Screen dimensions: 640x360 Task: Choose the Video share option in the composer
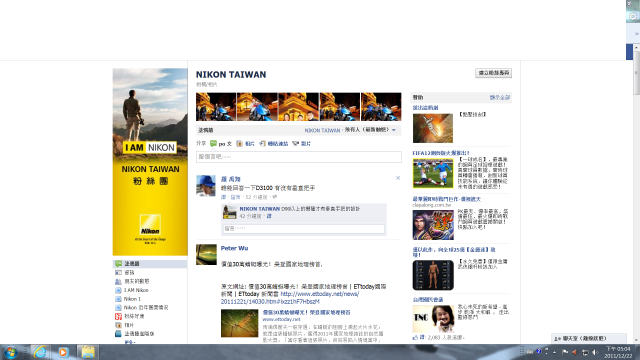pos(301,144)
